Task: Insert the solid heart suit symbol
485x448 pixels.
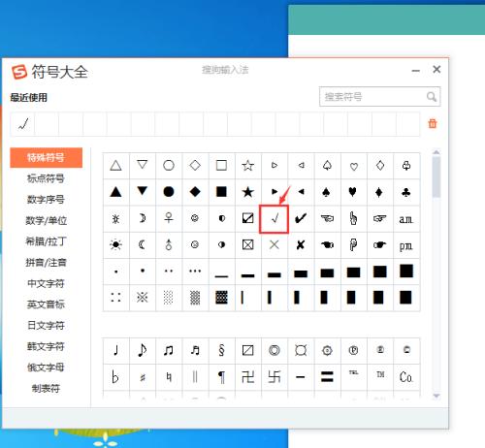Action: (x=353, y=192)
